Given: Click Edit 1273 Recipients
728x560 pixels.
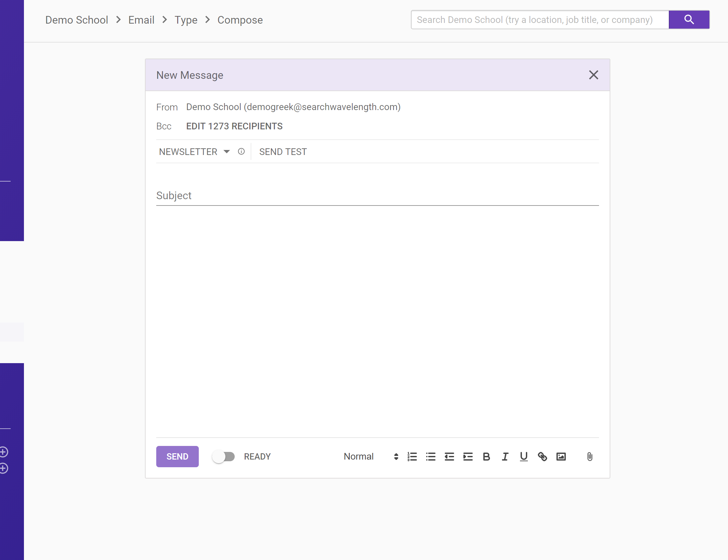Looking at the screenshot, I should 234,126.
